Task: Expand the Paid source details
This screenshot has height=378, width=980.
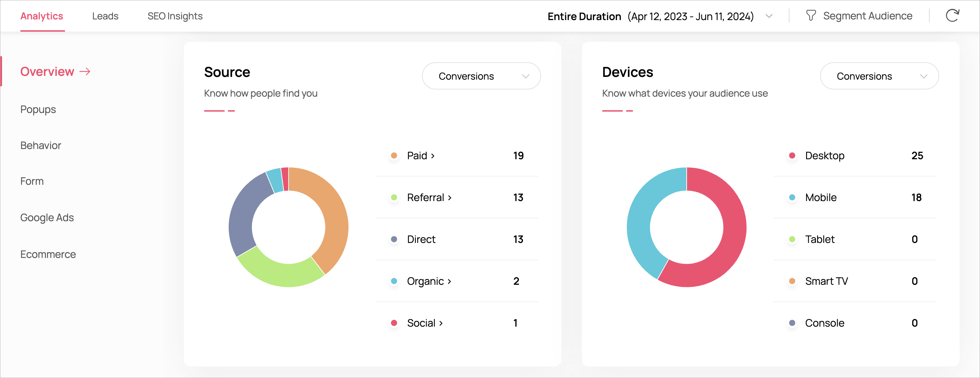Action: tap(432, 156)
